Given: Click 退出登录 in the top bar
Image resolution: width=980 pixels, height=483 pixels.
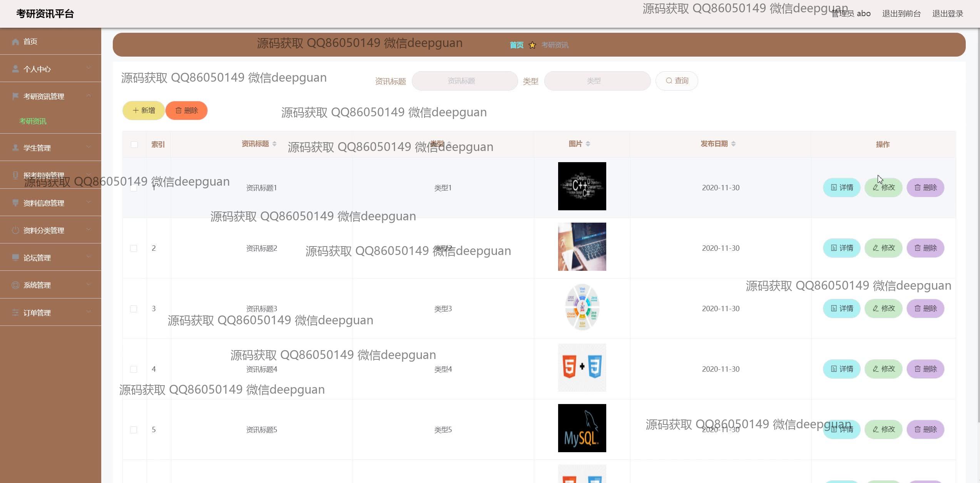Looking at the screenshot, I should (947, 14).
